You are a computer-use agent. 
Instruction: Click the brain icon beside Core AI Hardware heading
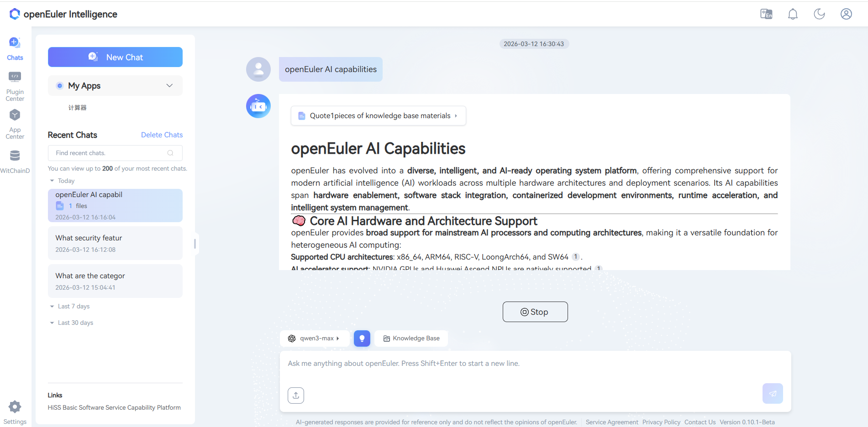[299, 221]
